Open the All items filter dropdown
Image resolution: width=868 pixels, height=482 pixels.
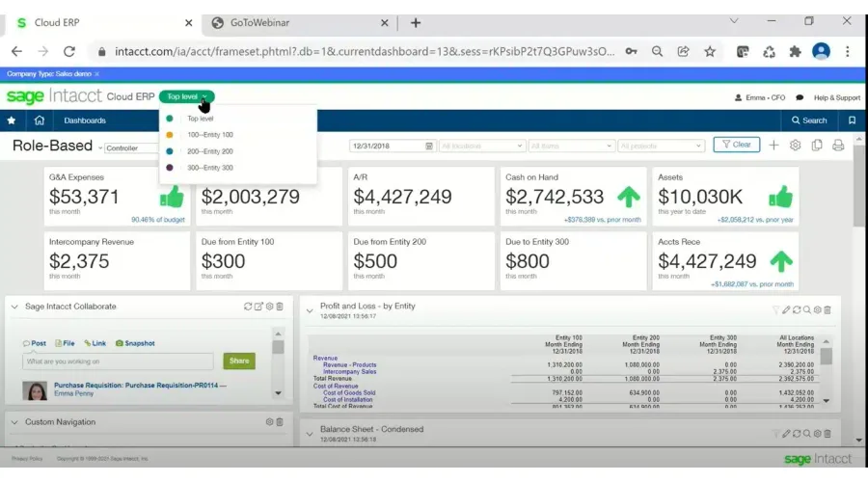pos(571,147)
